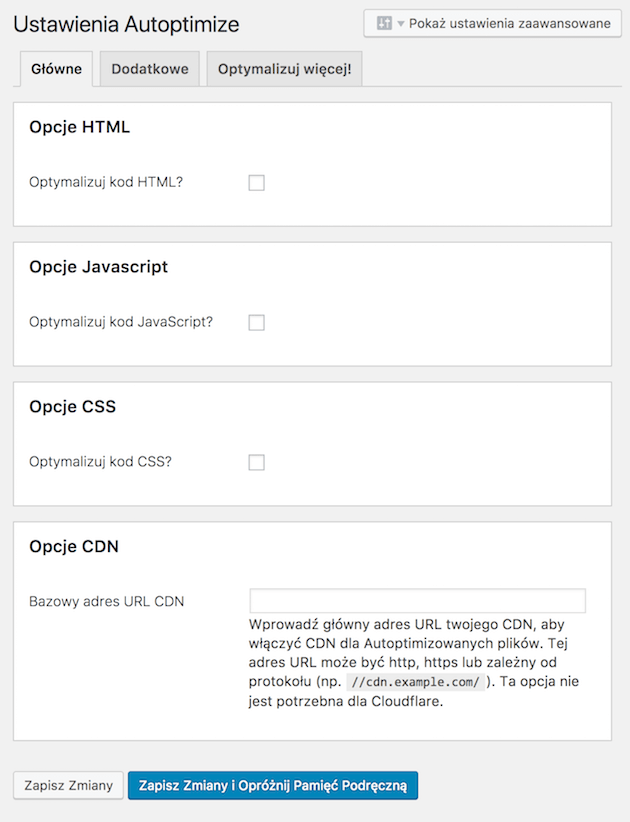Image resolution: width=630 pixels, height=822 pixels.
Task: Focus the Bazowy adres URL CDN field
Action: point(418,601)
